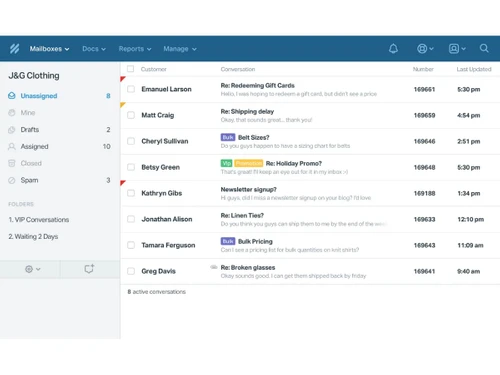
Task: Check the Kathryn Gibs conversation checkbox
Action: (x=131, y=193)
